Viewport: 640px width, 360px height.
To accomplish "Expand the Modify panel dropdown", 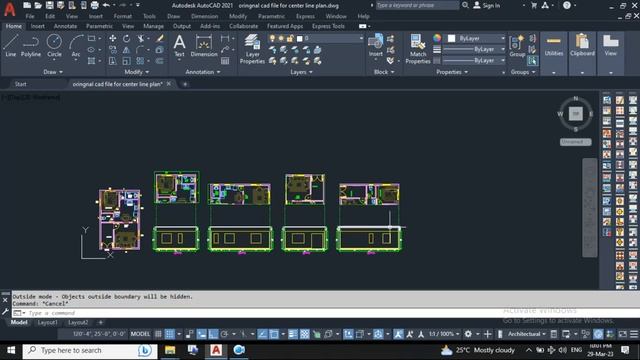I will (137, 72).
